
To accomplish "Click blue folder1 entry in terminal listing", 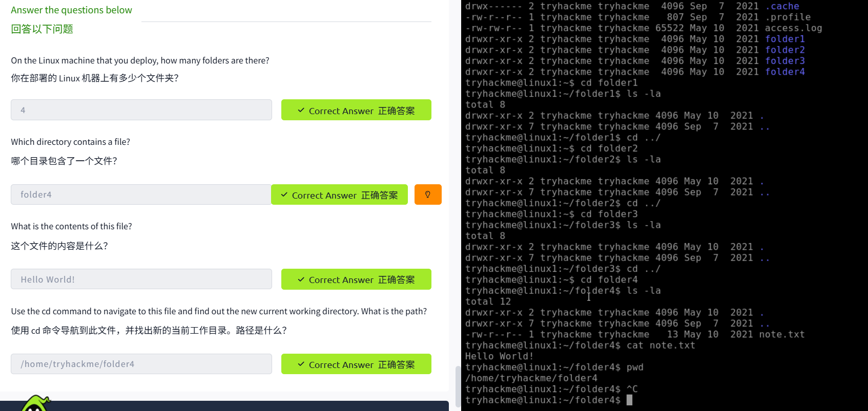I will click(x=784, y=39).
